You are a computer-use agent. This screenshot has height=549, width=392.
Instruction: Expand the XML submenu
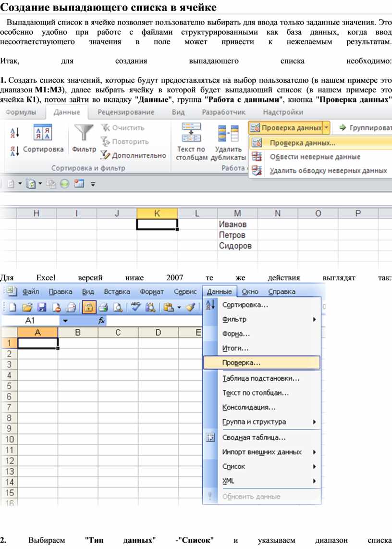(x=314, y=481)
